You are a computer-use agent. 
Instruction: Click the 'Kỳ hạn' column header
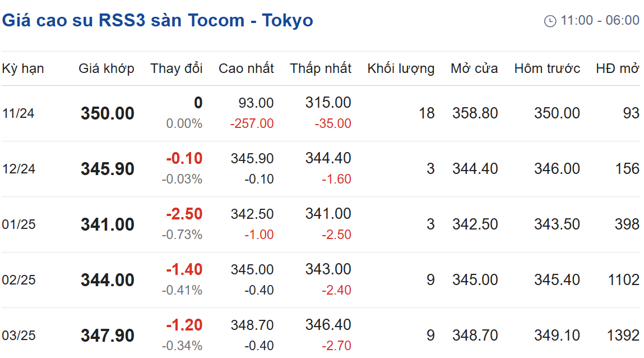point(23,68)
